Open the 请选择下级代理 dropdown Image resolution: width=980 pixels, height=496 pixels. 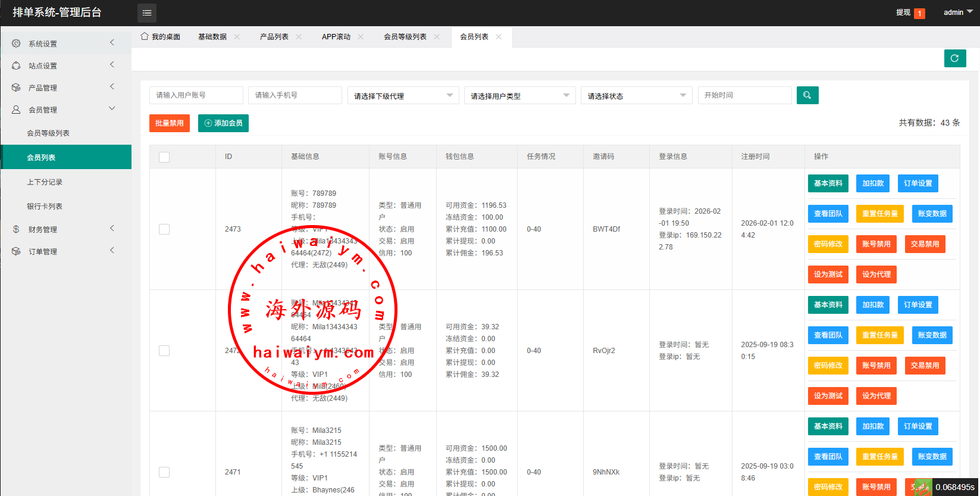click(x=403, y=96)
